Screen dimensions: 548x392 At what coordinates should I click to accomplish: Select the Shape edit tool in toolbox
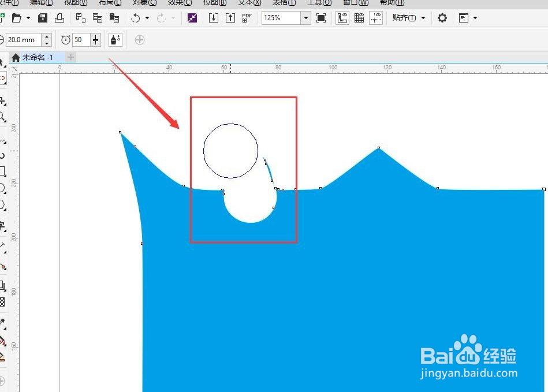tap(2, 79)
